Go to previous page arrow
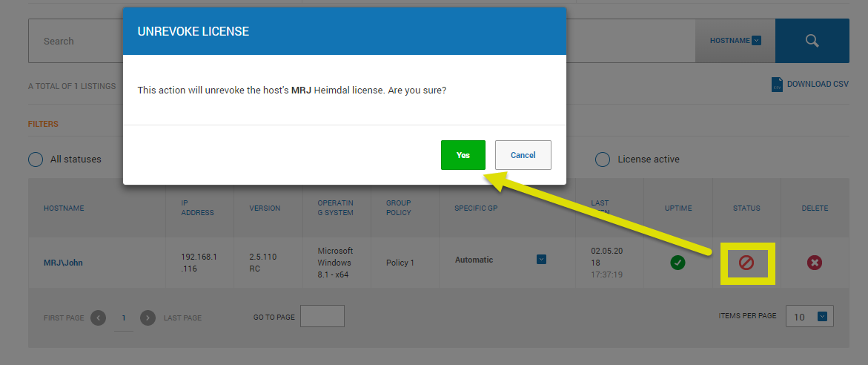This screenshot has height=365, width=868. [98, 318]
